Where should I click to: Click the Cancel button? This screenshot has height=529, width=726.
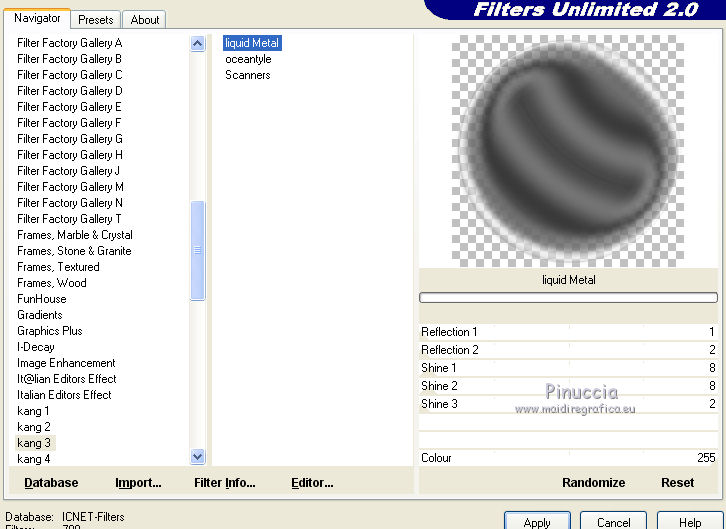tap(613, 522)
